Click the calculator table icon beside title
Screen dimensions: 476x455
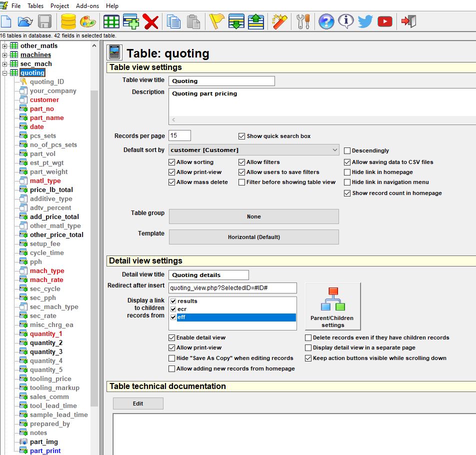[x=114, y=52]
